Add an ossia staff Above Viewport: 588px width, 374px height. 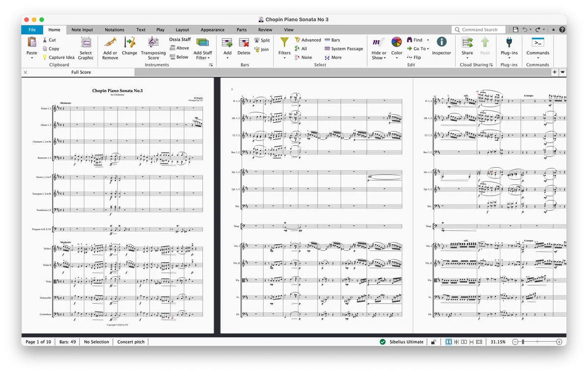tap(179, 48)
